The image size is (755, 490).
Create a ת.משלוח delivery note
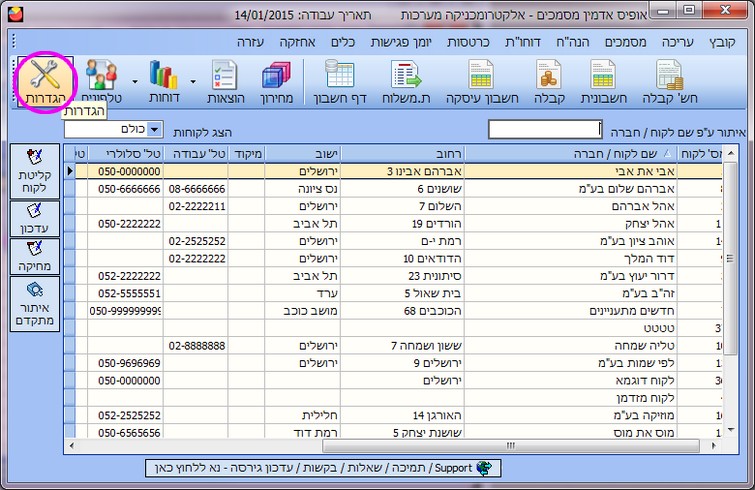point(406,82)
